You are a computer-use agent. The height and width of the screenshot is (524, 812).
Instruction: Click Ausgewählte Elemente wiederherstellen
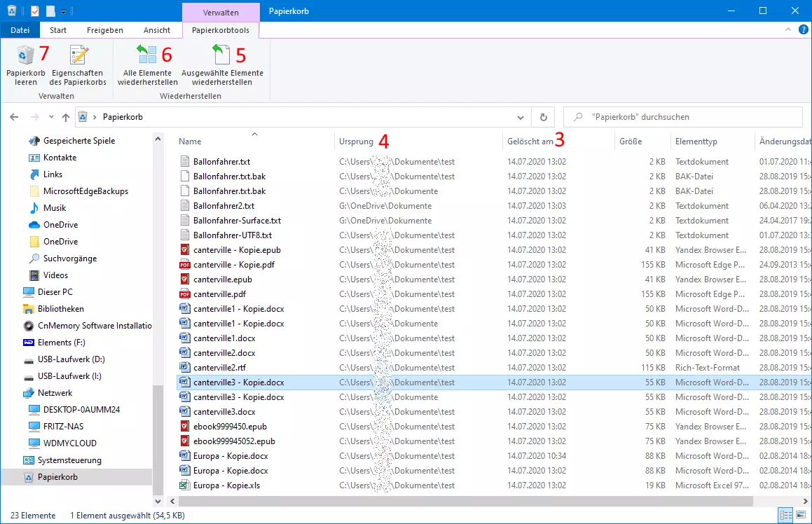click(x=222, y=65)
